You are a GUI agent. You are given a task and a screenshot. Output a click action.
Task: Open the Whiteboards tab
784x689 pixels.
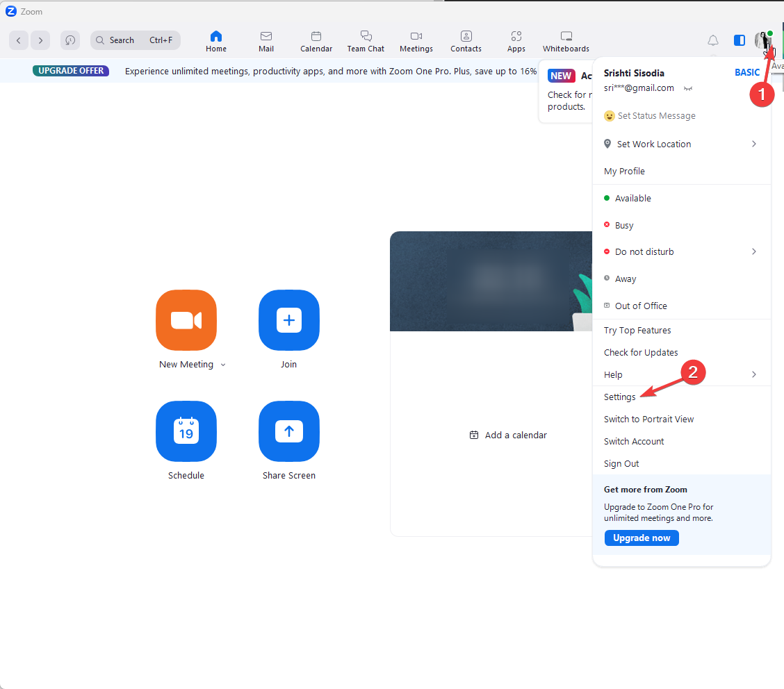(x=566, y=42)
